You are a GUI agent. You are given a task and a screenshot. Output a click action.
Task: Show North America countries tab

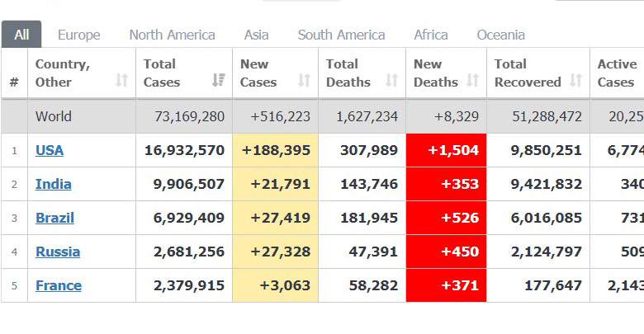[x=172, y=35]
